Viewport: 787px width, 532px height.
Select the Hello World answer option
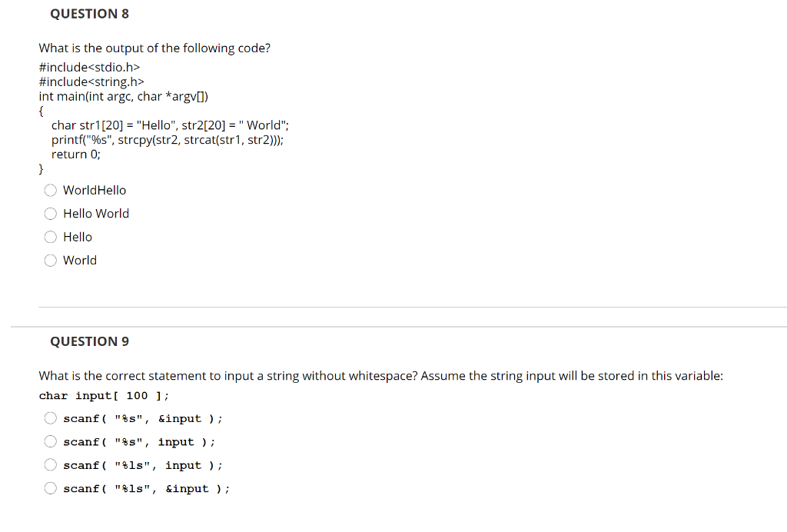click(x=50, y=213)
